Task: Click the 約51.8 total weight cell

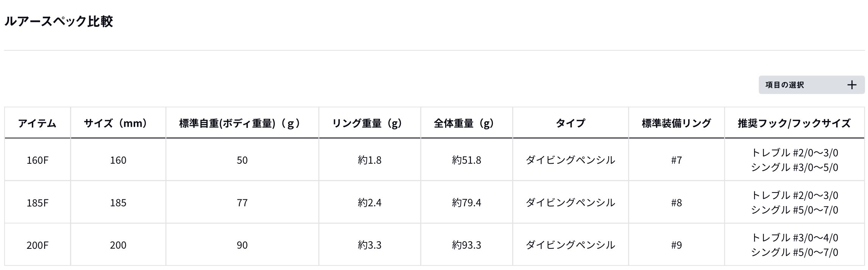Action: point(466,160)
